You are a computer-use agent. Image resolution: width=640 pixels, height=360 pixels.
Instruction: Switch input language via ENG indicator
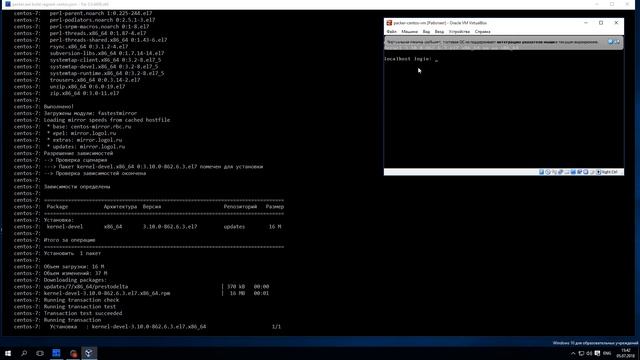click(607, 353)
